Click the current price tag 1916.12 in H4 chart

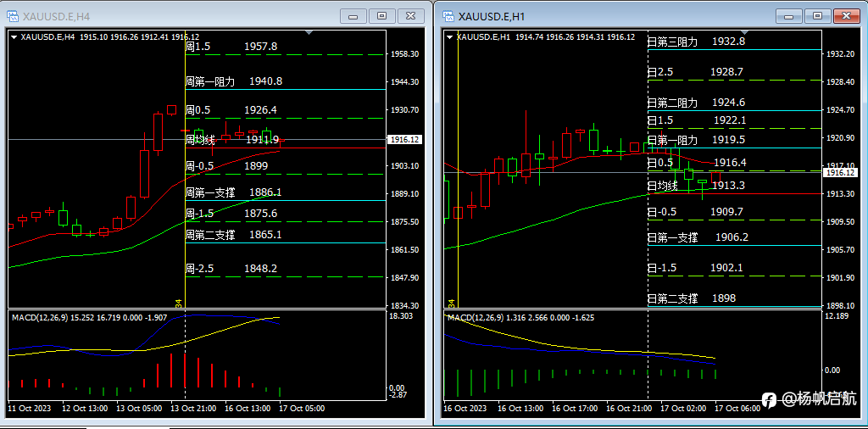[x=404, y=140]
